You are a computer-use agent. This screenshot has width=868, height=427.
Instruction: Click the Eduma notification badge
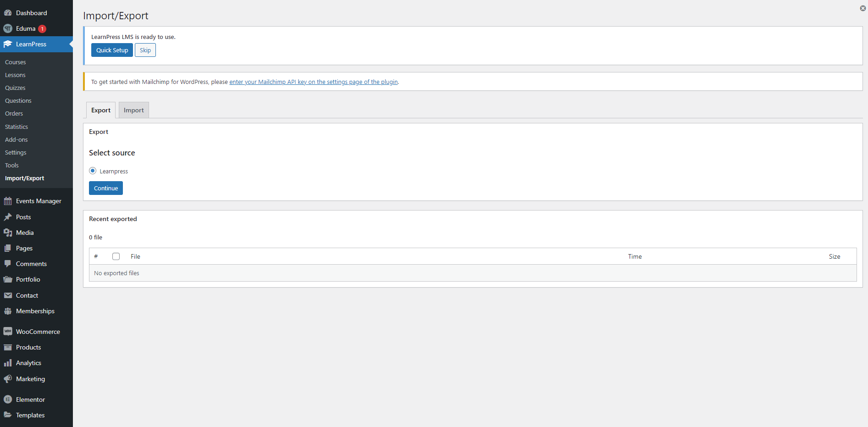click(x=42, y=29)
